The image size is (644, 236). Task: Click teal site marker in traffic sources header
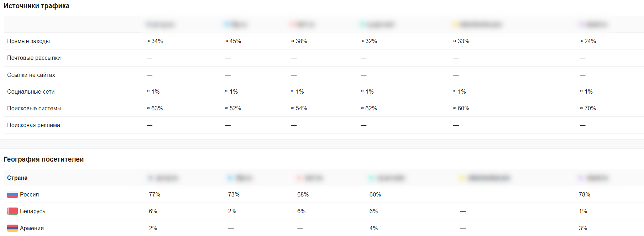click(362, 25)
